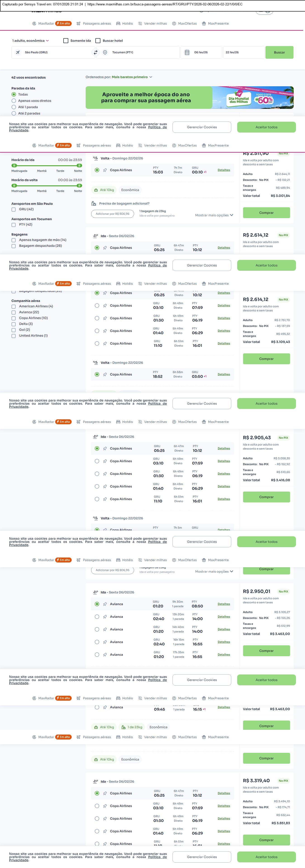This screenshot has width=305, height=868.
Task: Open Detalhes for the 18:52 Copa flight
Action: [224, 374]
